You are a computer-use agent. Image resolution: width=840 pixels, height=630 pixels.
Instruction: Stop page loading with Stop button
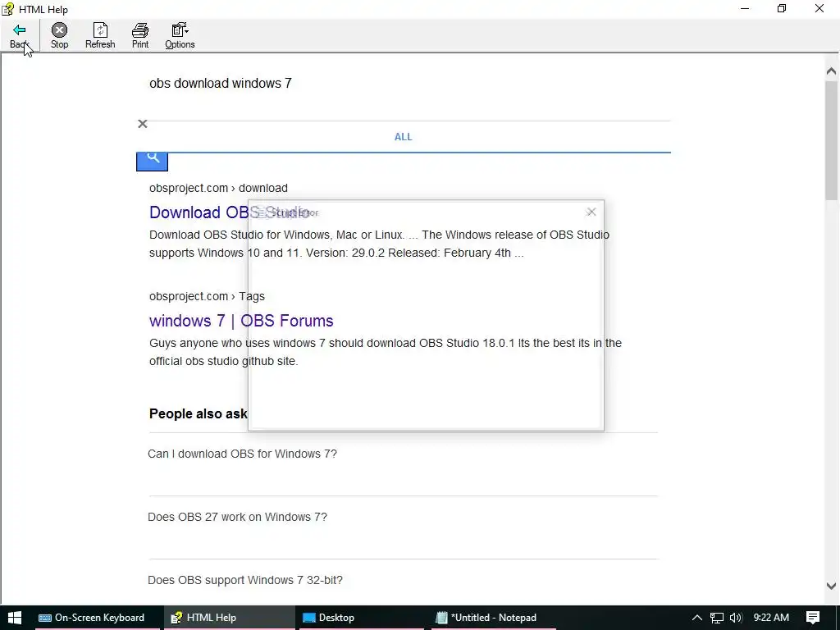59,36
